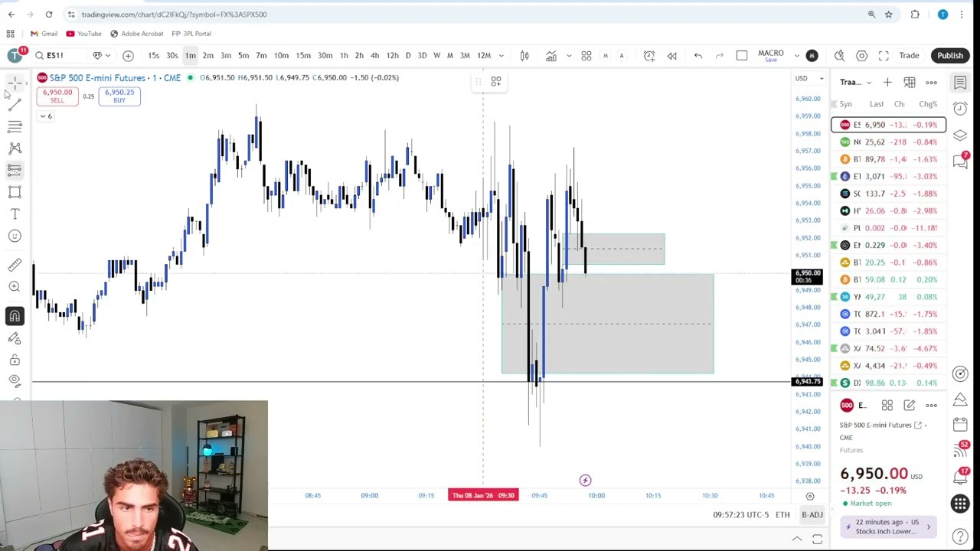Click the lightning event marker on timeline

pos(585,481)
